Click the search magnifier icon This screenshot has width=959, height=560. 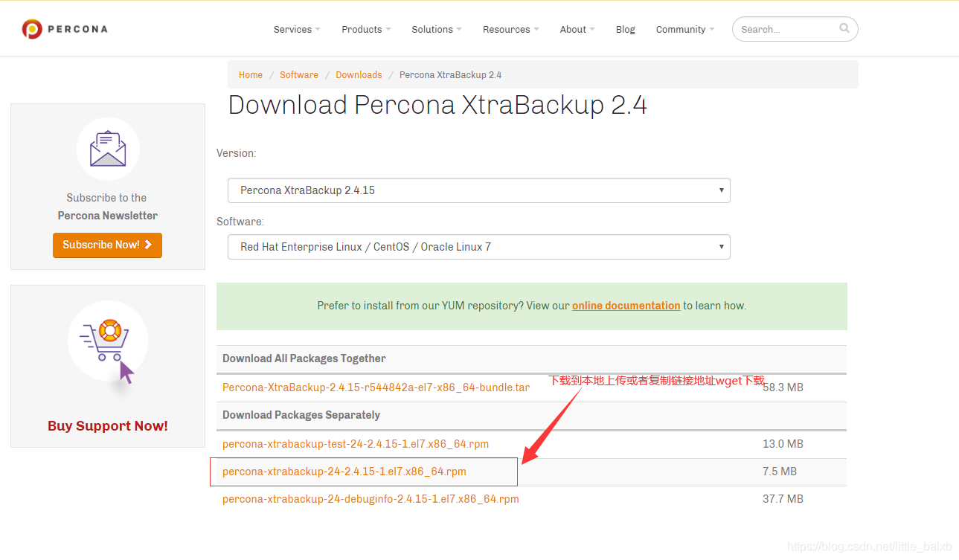point(844,28)
